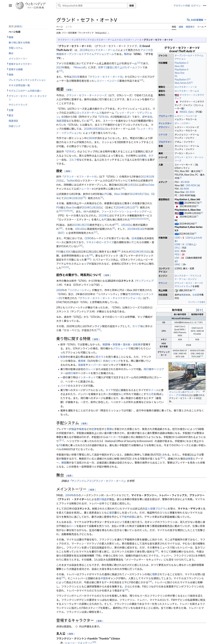Go to 乗り物に関する特徴 in sidebar contents
The height and width of the screenshot is (644, 215).
pyautogui.click(x=19, y=42)
